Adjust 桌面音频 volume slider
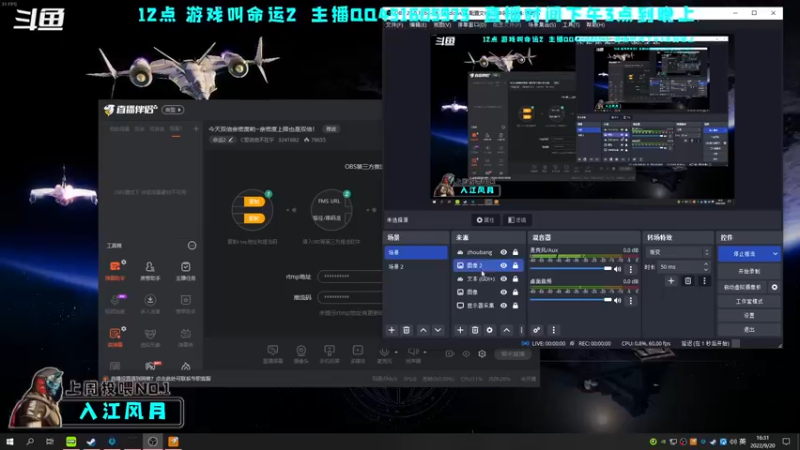Screen dimensions: 800x450 tap(571, 300)
